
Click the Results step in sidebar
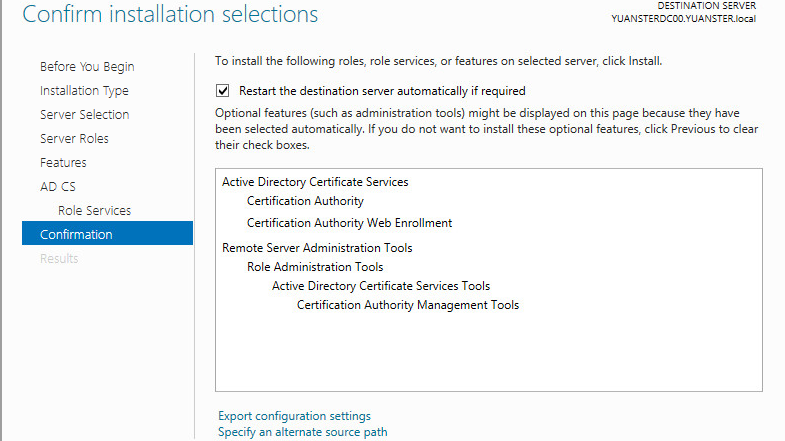(x=59, y=259)
